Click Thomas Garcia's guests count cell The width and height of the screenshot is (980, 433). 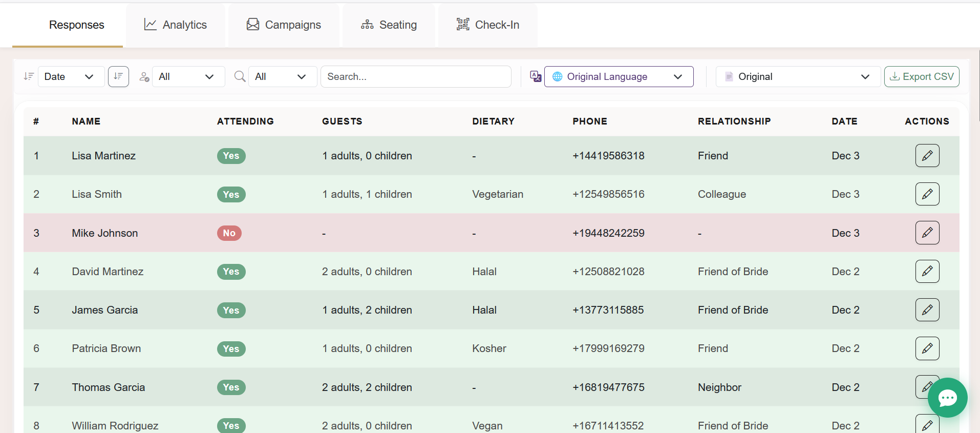(x=367, y=387)
